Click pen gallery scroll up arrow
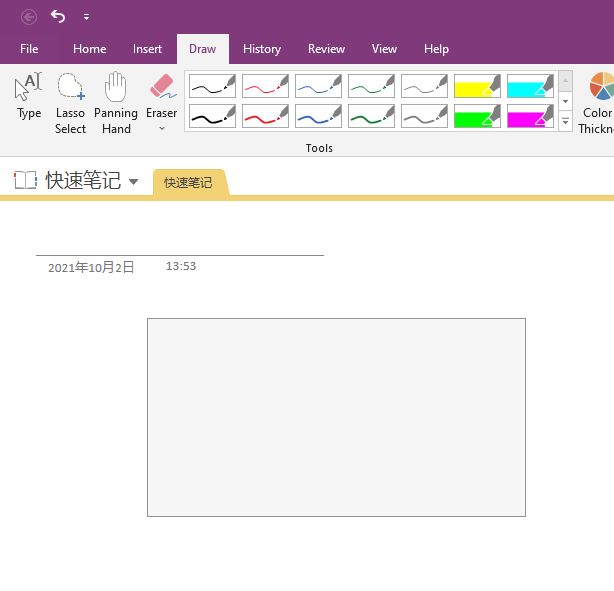The image size is (614, 591). (x=565, y=81)
